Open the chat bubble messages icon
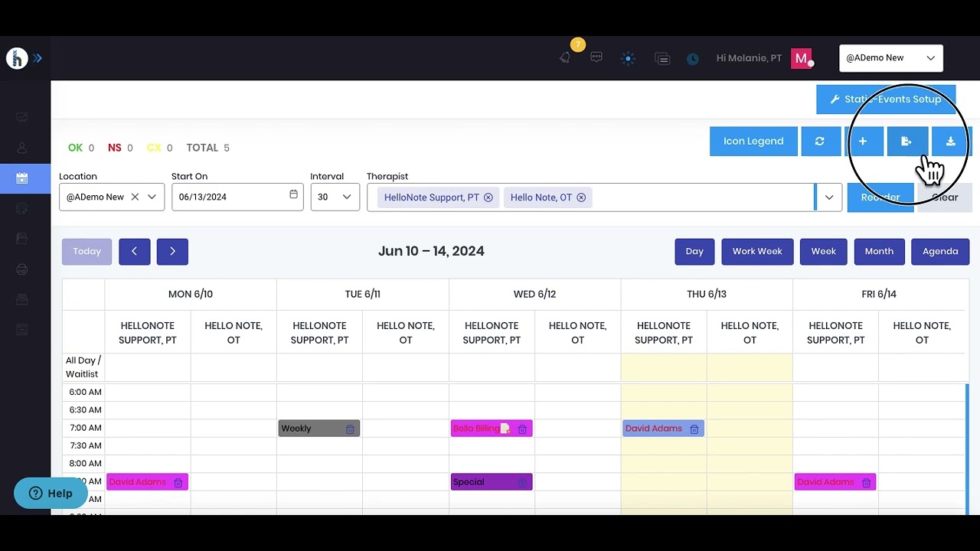Viewport: 980px width, 551px height. [596, 57]
